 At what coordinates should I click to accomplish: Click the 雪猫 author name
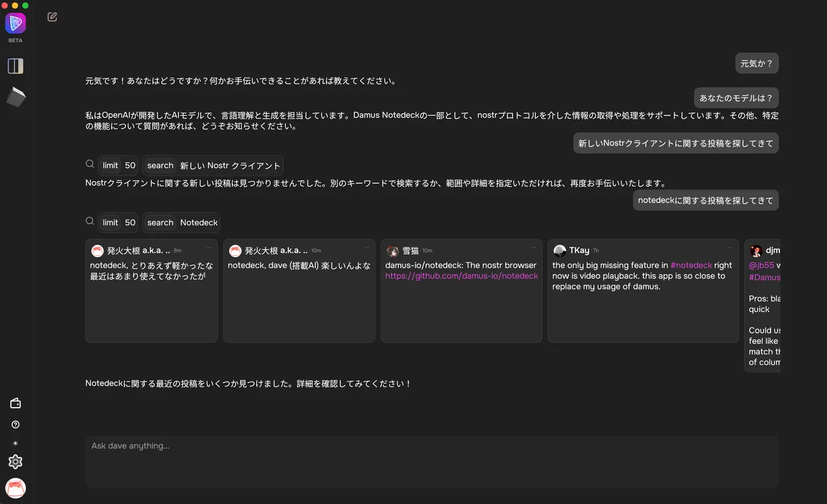coord(410,251)
